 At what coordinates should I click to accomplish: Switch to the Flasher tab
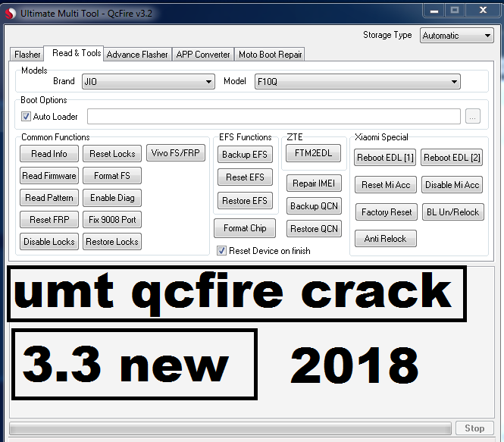pyautogui.click(x=27, y=55)
